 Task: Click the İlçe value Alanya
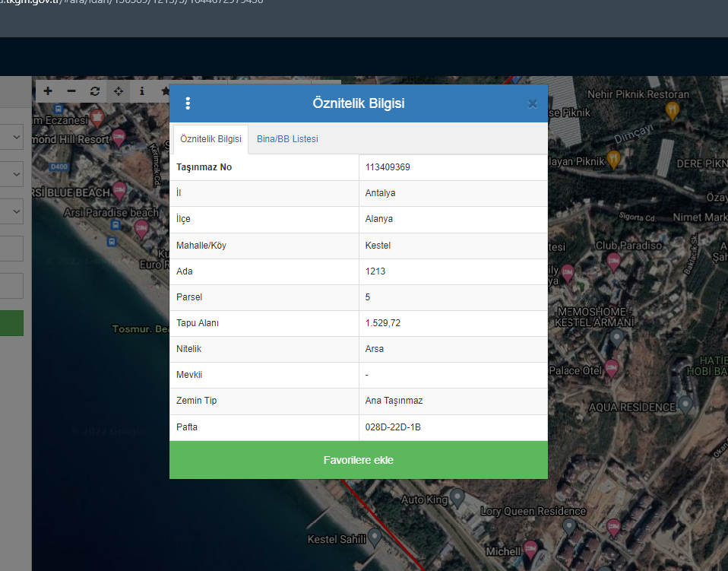coord(379,219)
